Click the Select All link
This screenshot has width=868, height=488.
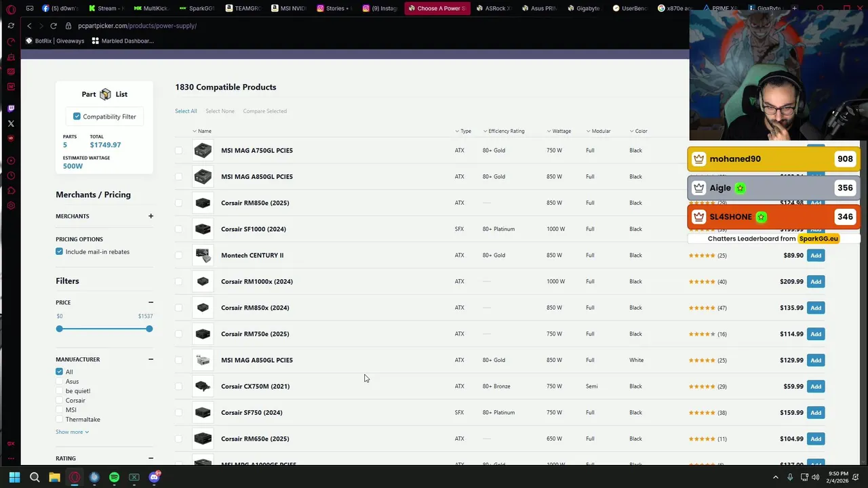coord(186,111)
